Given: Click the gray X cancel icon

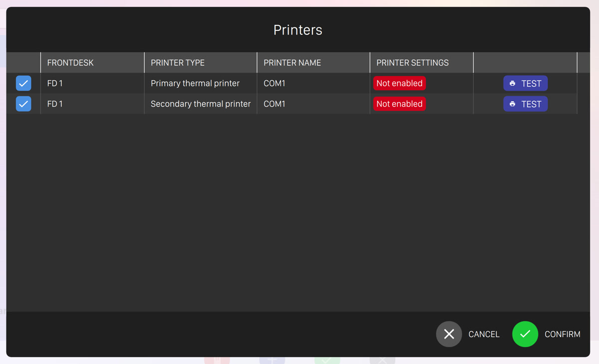Looking at the screenshot, I should click(x=449, y=334).
